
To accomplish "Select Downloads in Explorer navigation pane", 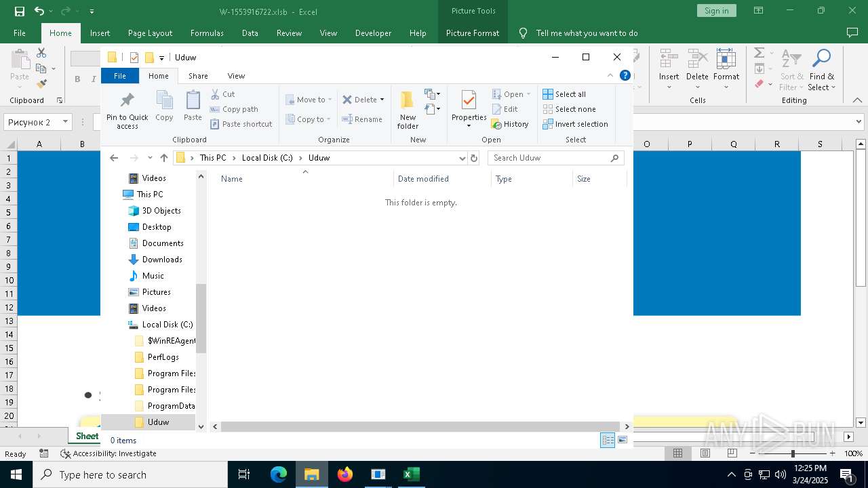I will click(162, 260).
